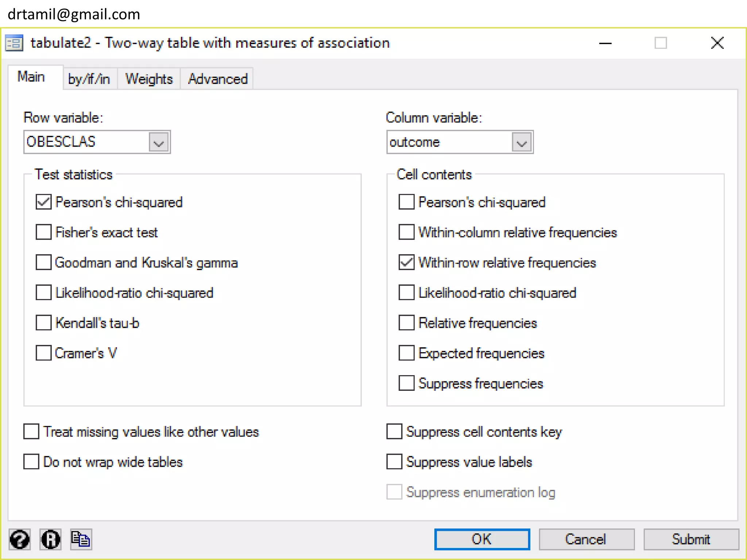Open the Weights tab

(149, 79)
